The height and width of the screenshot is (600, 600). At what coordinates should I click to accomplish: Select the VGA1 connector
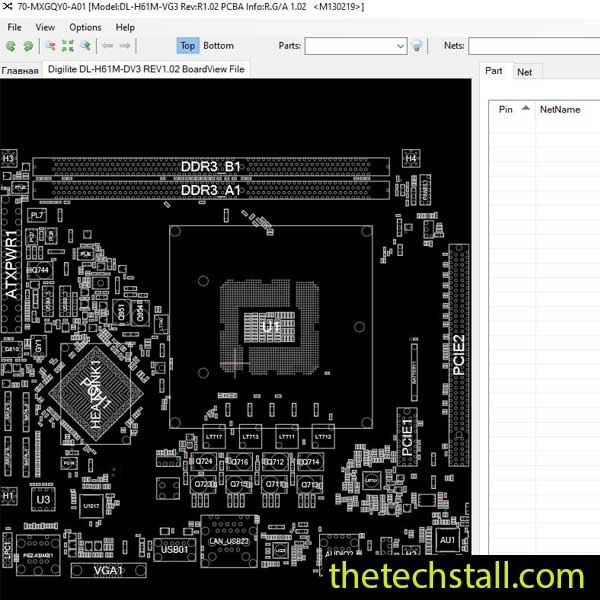click(108, 571)
